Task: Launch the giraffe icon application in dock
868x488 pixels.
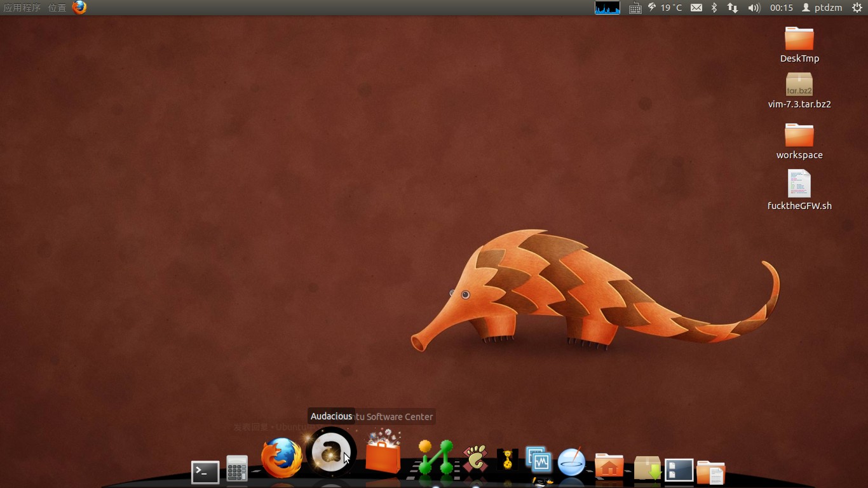Action: [508, 460]
